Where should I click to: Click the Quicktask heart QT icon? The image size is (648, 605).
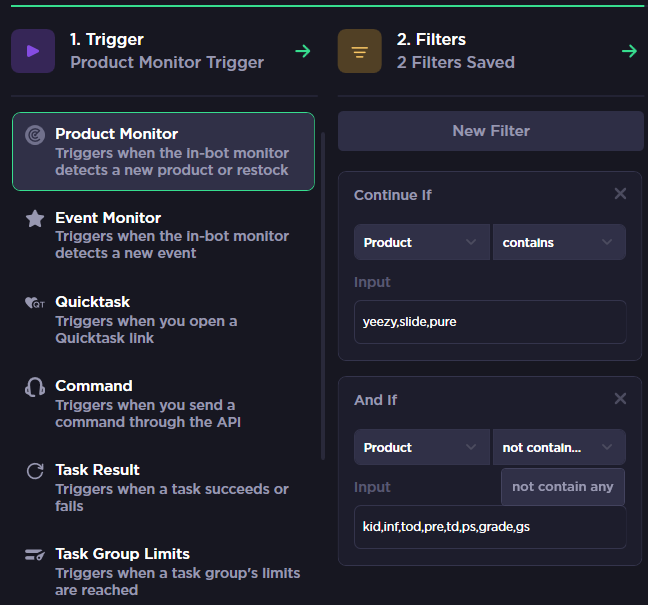[35, 303]
